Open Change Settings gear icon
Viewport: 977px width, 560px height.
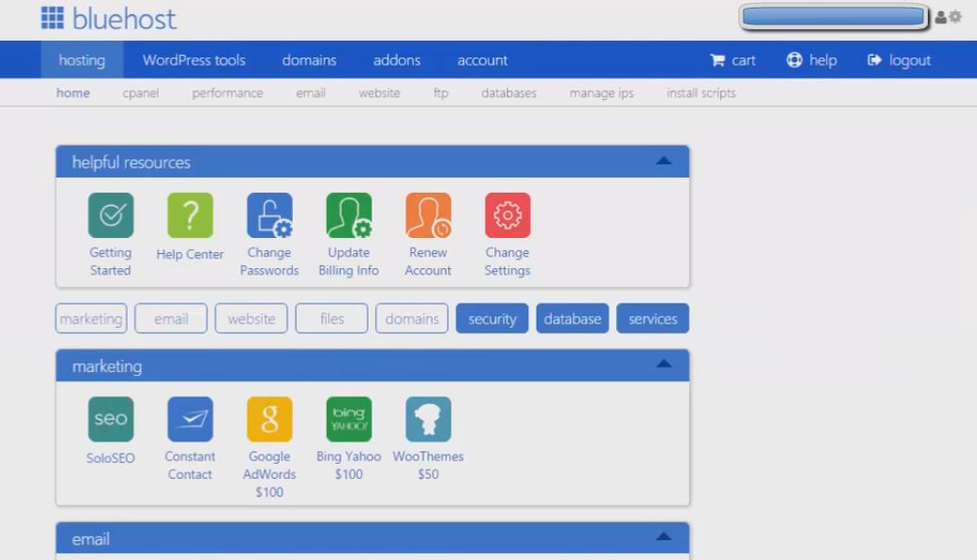[x=507, y=215]
